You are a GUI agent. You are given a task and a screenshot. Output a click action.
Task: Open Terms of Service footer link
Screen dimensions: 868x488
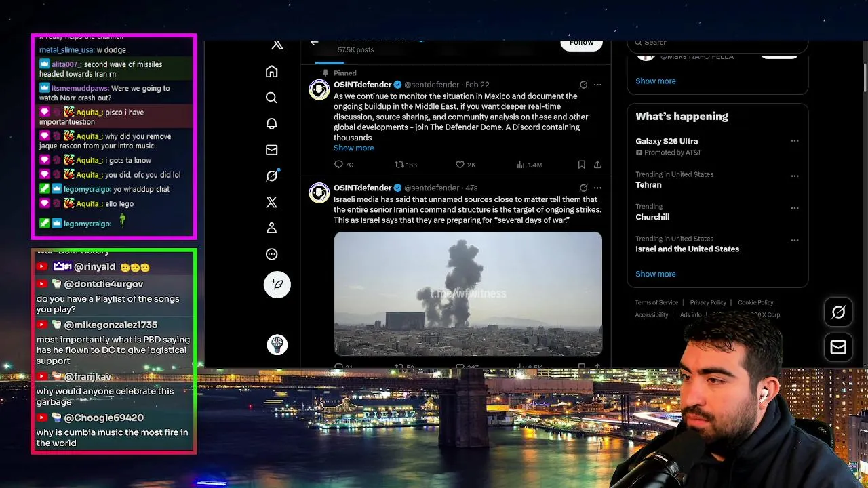pyautogui.click(x=656, y=302)
